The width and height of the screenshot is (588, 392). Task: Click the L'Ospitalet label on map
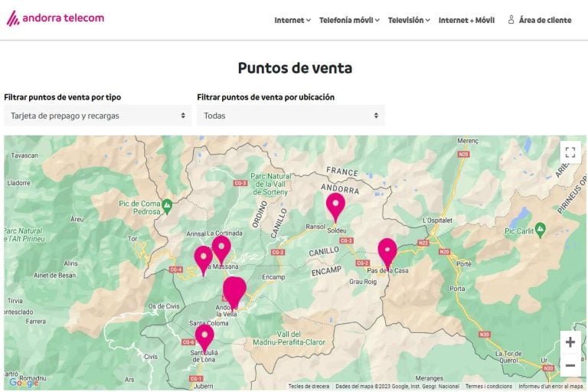pos(437,220)
